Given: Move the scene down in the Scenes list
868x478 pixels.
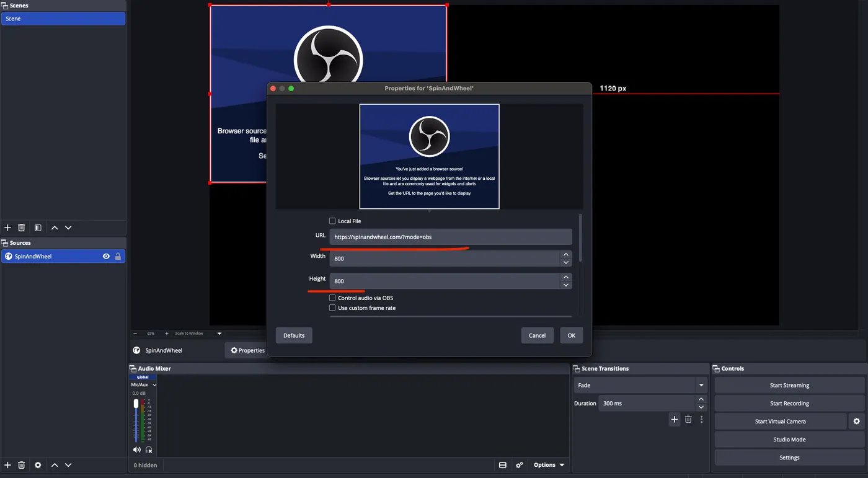Looking at the screenshot, I should (x=68, y=228).
